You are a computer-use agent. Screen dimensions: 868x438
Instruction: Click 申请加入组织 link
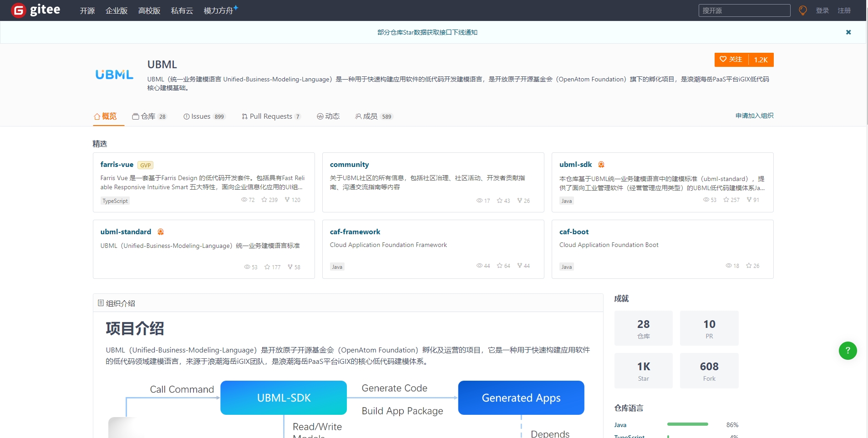pos(754,116)
